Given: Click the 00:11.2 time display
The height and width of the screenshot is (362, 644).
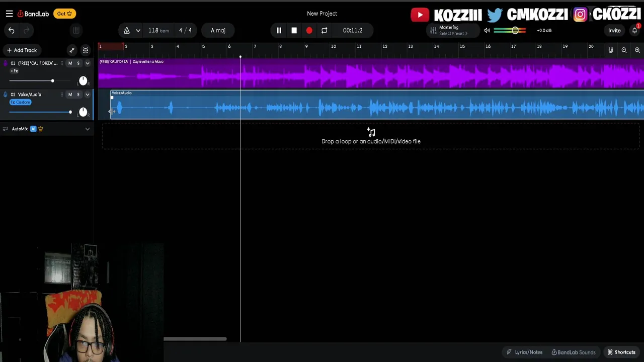Looking at the screenshot, I should click(x=353, y=30).
